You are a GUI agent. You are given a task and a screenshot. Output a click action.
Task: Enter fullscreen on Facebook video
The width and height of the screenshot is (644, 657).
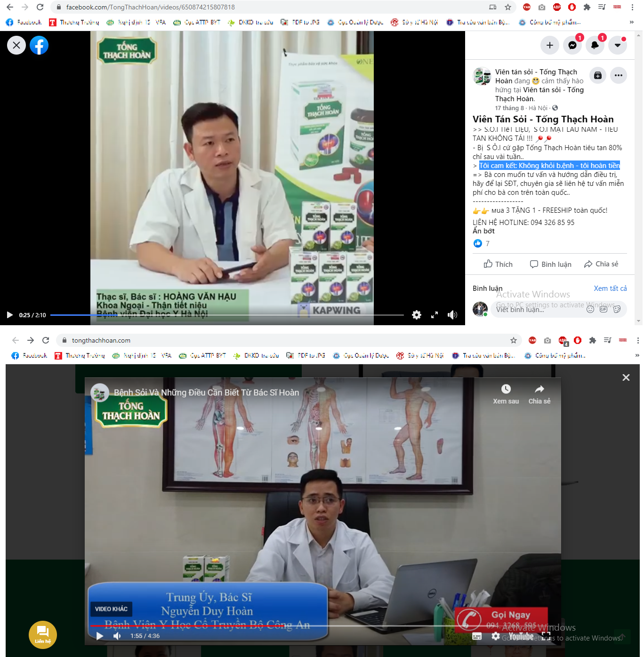pyautogui.click(x=435, y=315)
